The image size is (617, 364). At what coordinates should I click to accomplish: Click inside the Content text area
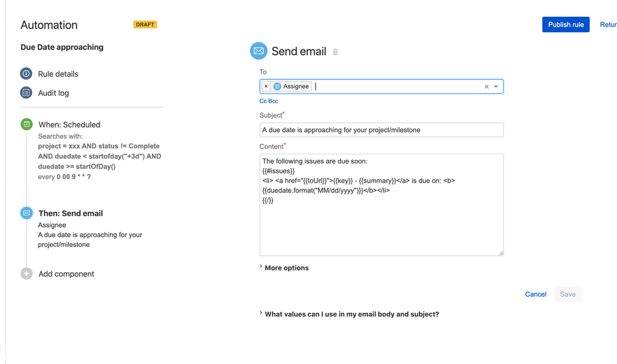pos(381,205)
